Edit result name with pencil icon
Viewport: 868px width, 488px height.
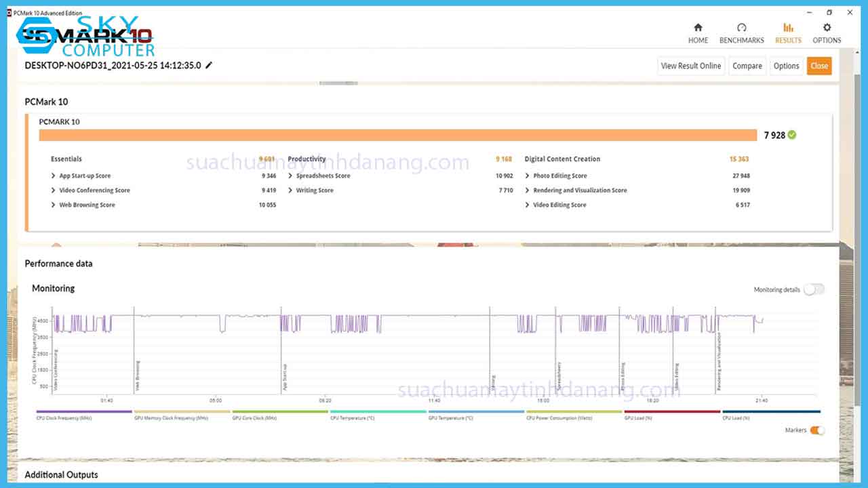coord(209,66)
